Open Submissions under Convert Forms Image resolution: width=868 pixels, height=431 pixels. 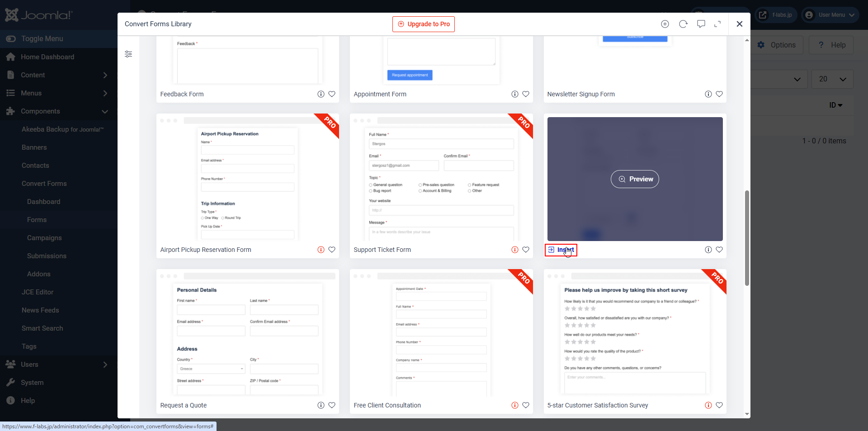click(47, 256)
